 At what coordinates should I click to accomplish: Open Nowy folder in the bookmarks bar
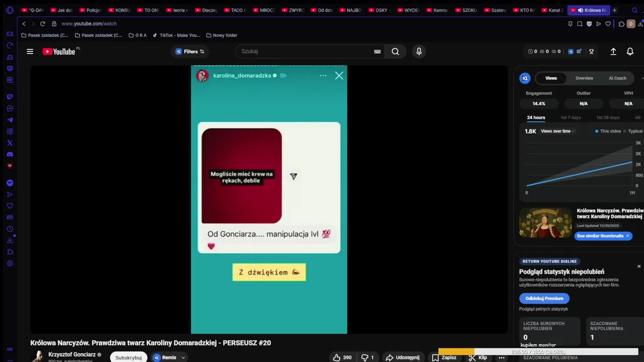click(221, 35)
